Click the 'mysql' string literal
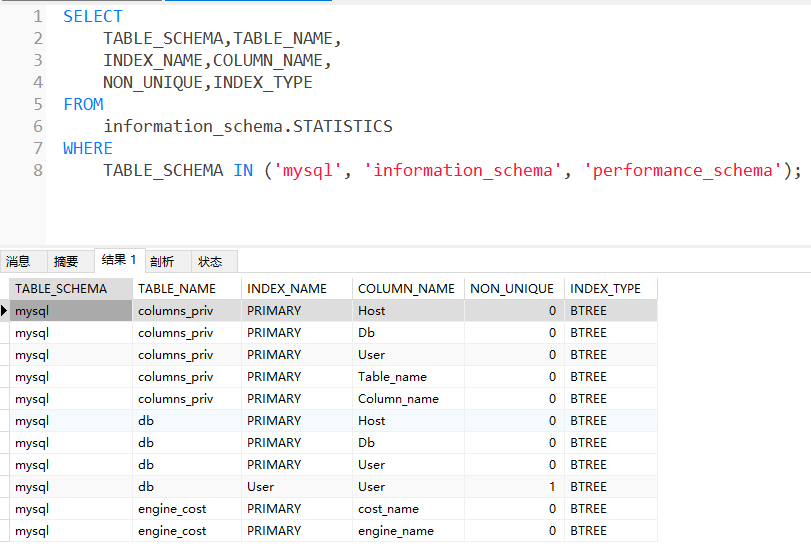811x548 pixels. click(x=307, y=171)
